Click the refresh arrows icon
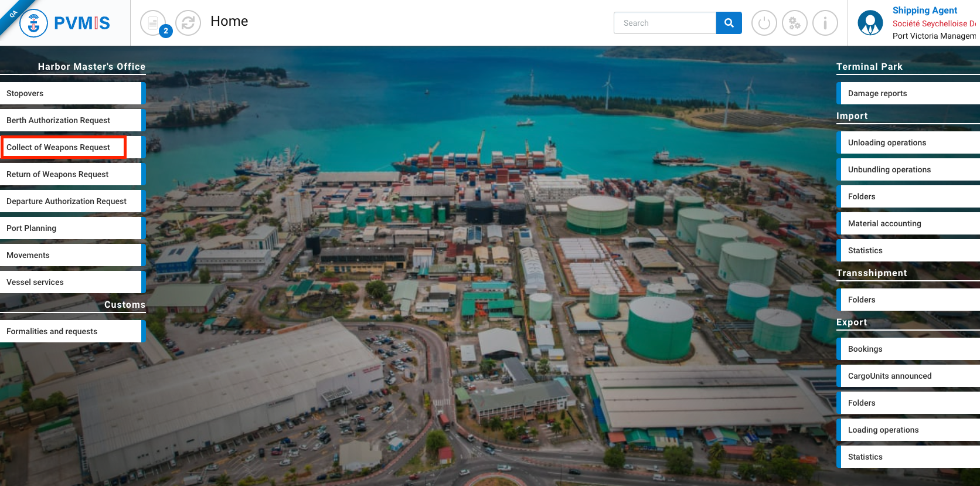Image resolution: width=980 pixels, height=486 pixels. tap(188, 23)
